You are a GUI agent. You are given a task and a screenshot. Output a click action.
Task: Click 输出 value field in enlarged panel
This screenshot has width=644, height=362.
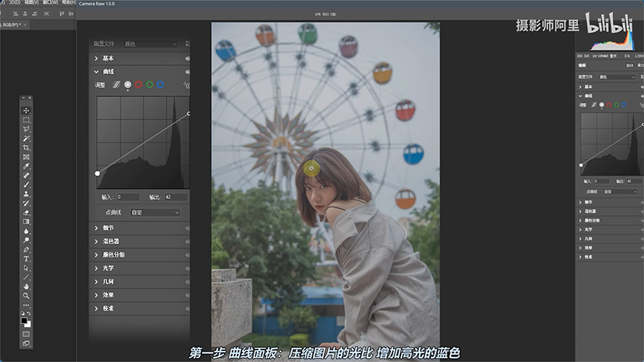(x=175, y=198)
